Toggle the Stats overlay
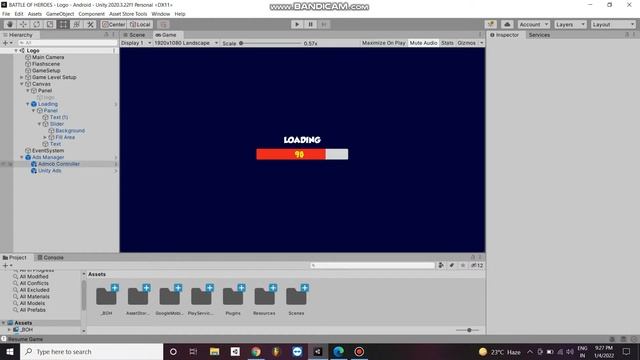Viewport: 640px width, 360px height. click(x=447, y=43)
